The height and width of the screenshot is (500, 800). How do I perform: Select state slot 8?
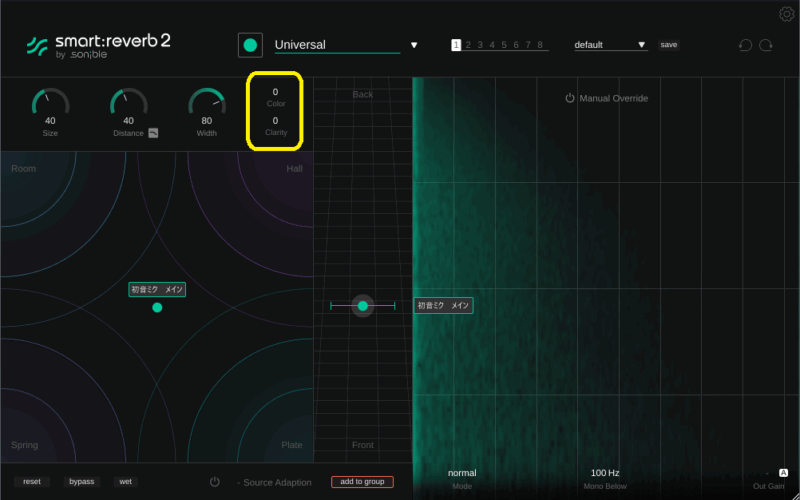pos(540,45)
